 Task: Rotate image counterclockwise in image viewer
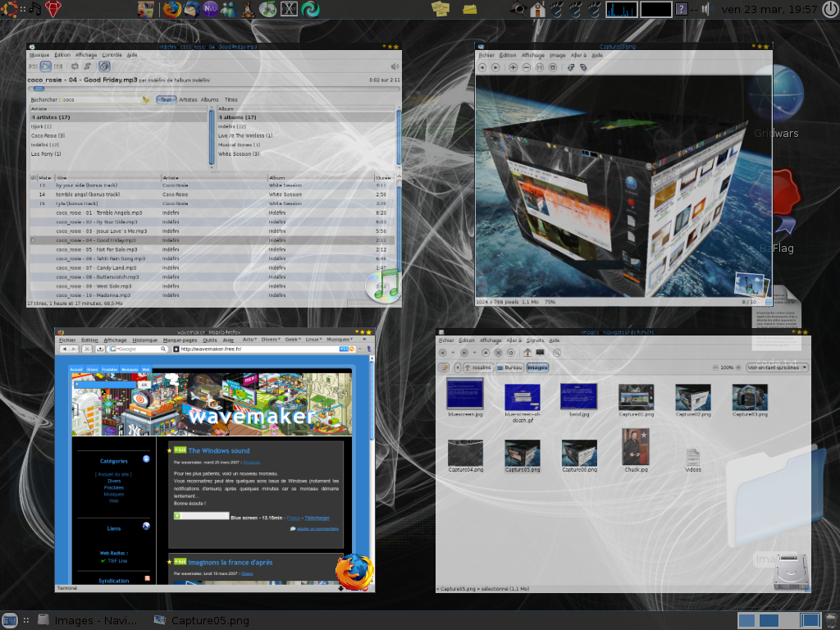pyautogui.click(x=571, y=67)
